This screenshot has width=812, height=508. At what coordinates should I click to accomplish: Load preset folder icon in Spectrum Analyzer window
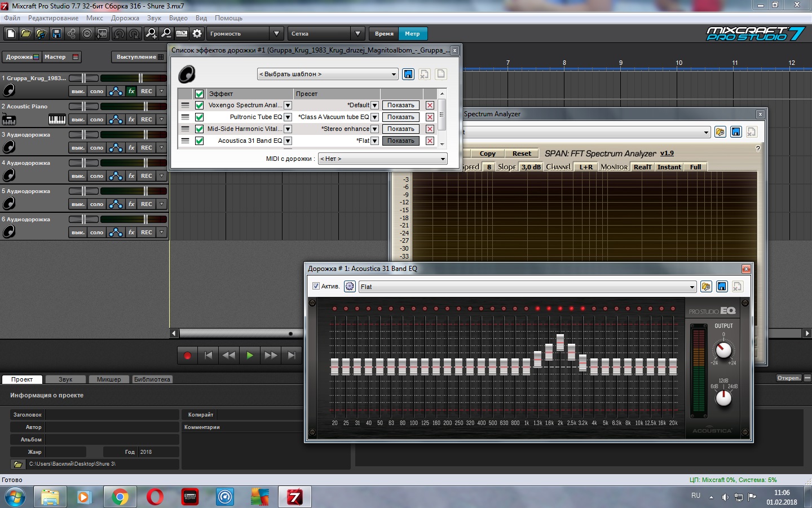point(720,132)
